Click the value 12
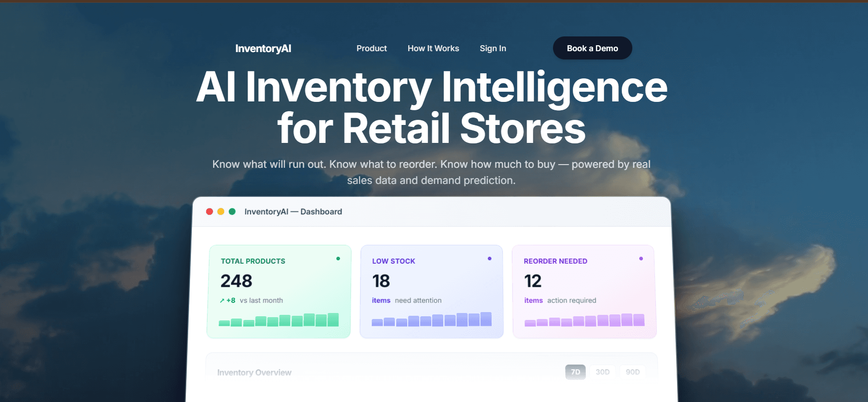The width and height of the screenshot is (868, 402). pyautogui.click(x=533, y=281)
